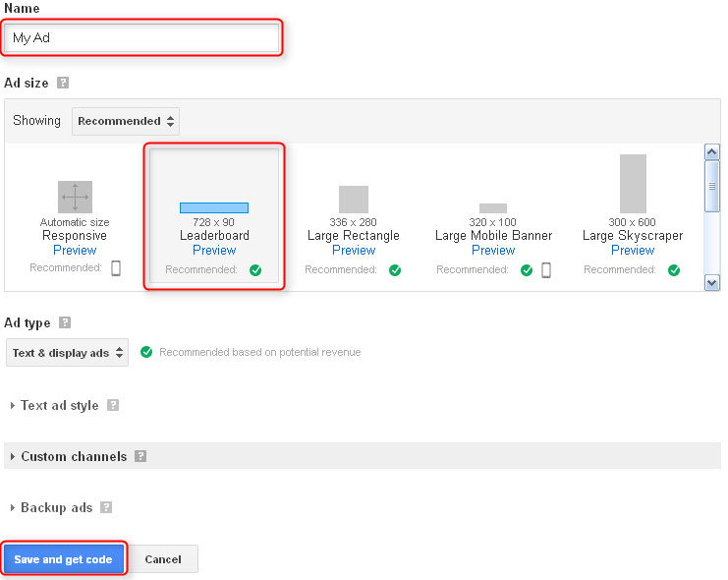The width and height of the screenshot is (728, 580).
Task: Click the Name input field containing My Ad
Action: (141, 37)
